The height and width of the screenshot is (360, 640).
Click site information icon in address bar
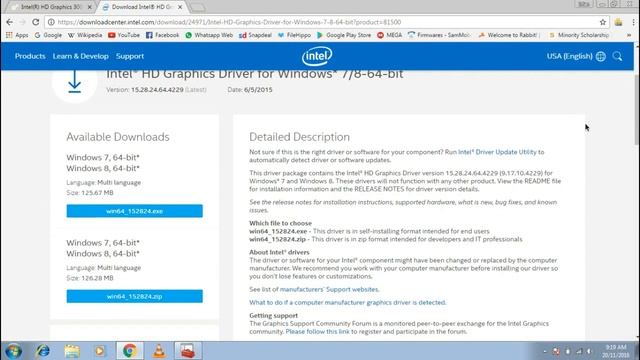pyautogui.click(x=51, y=22)
